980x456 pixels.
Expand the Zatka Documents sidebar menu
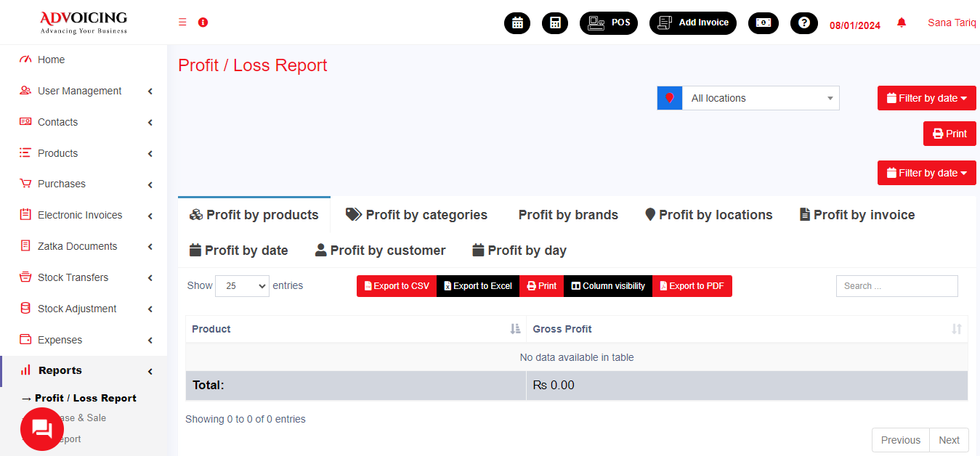click(x=86, y=246)
